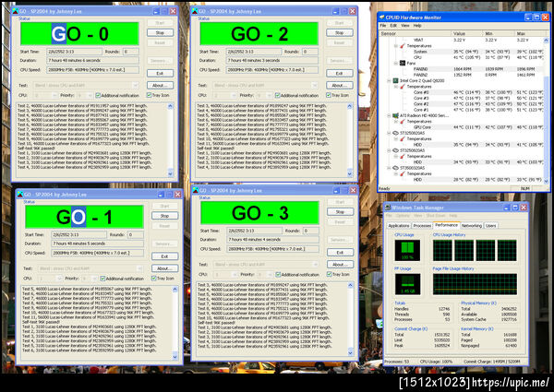The width and height of the screenshot is (554, 392).
Task: Open About... in the GO - 2 window
Action: point(339,86)
